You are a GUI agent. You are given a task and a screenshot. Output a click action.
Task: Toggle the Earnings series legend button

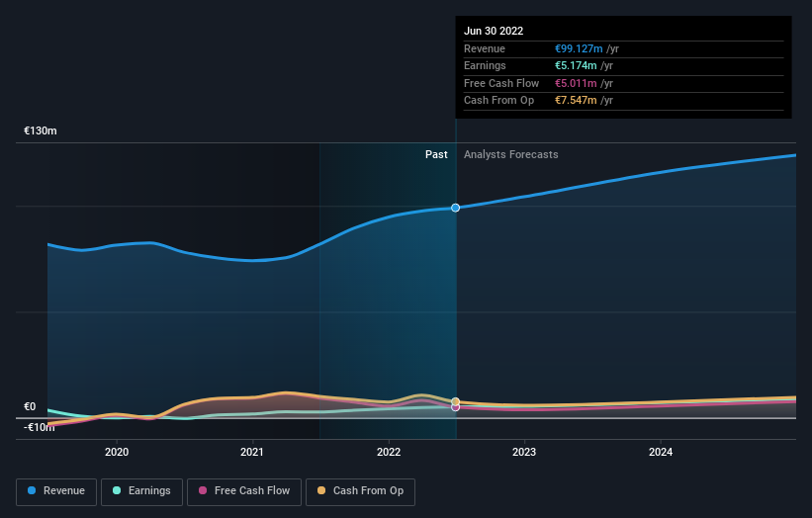(x=141, y=491)
